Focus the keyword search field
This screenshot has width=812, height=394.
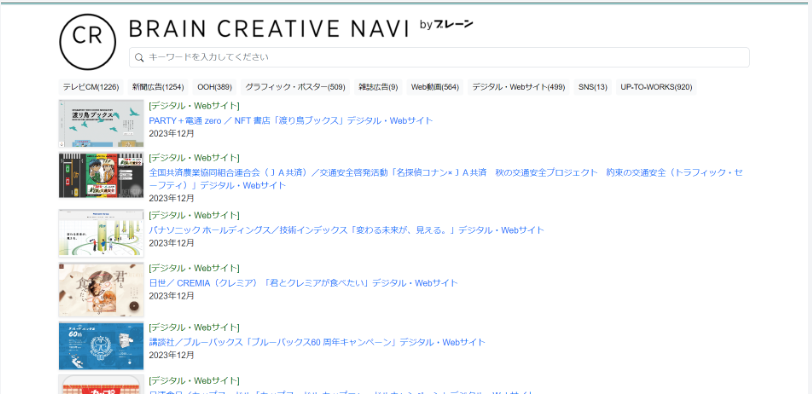tap(439, 57)
